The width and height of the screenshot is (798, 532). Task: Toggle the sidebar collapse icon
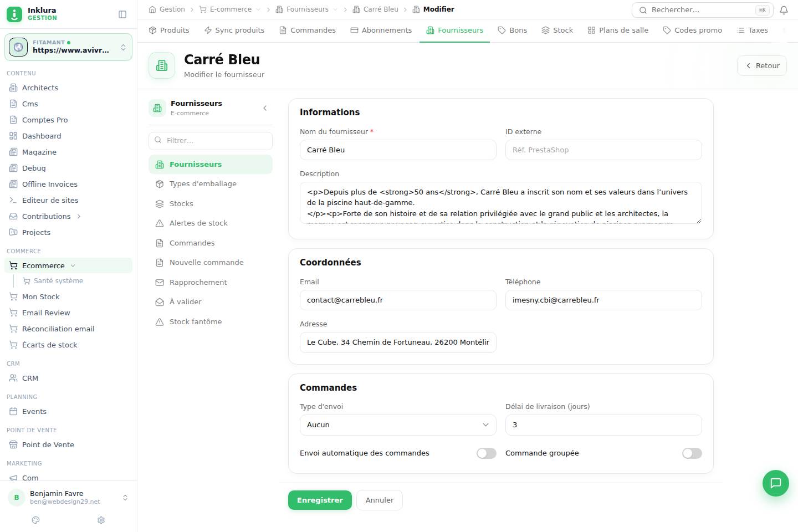[x=122, y=14]
